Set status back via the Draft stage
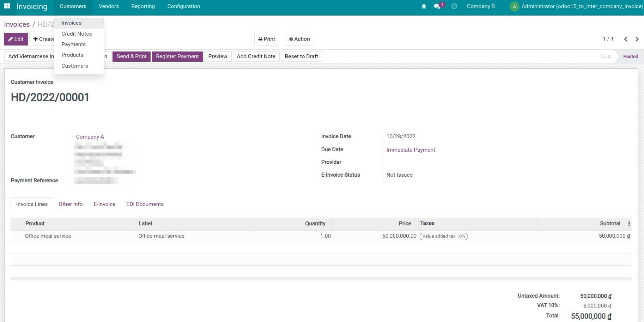The height and width of the screenshot is (322, 644). 605,56
